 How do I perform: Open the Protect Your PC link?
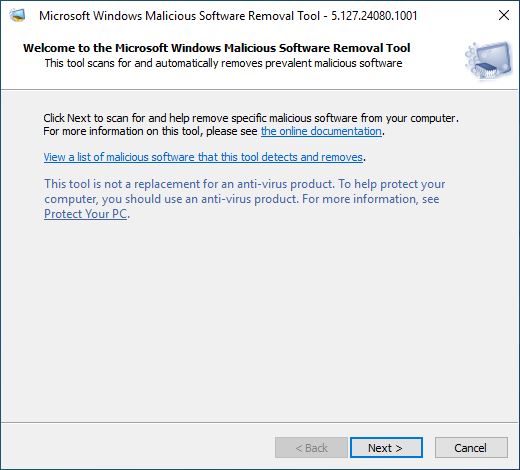tap(86, 214)
